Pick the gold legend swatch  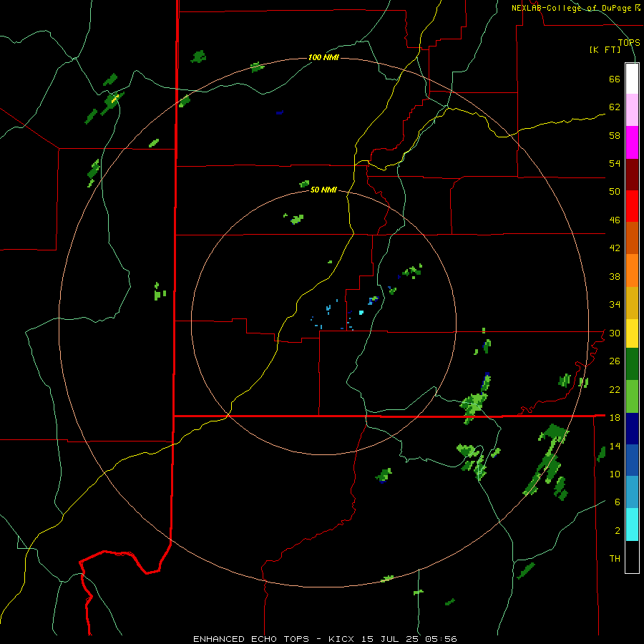632,303
